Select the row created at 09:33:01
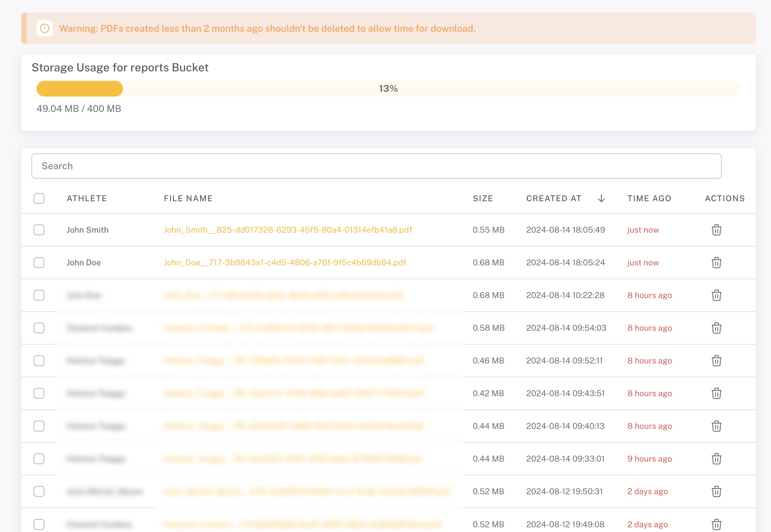Image resolution: width=771 pixels, height=532 pixels. pos(39,458)
